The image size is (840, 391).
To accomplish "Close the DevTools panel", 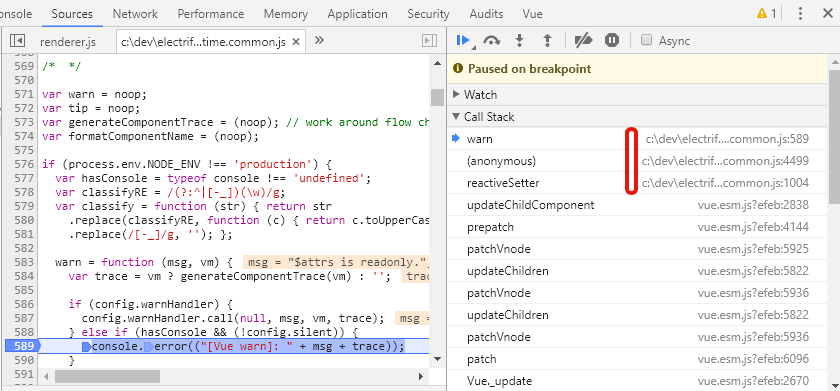I will tap(828, 14).
